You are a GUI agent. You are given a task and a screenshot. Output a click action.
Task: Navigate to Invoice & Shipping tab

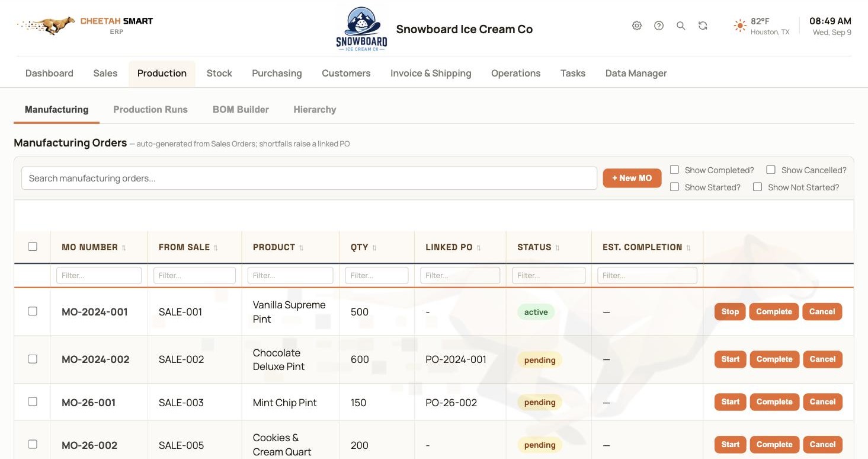[x=431, y=74]
